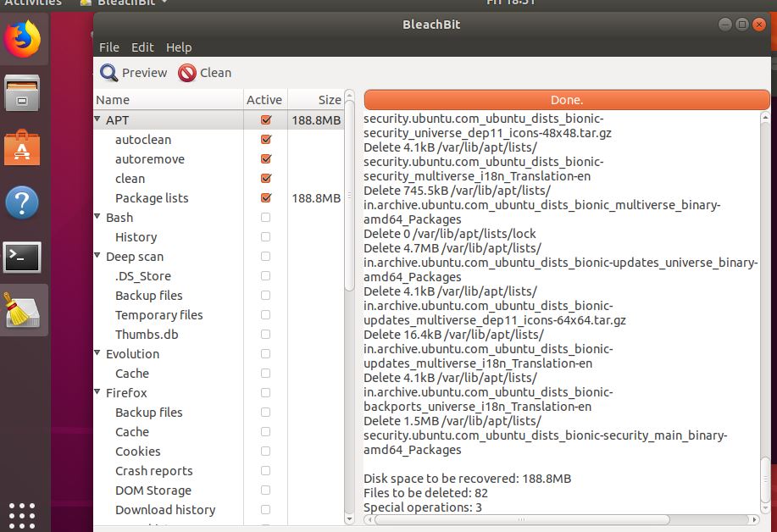The height and width of the screenshot is (532, 777).
Task: Select the Firefox Cache row
Action: pyautogui.click(x=218, y=432)
